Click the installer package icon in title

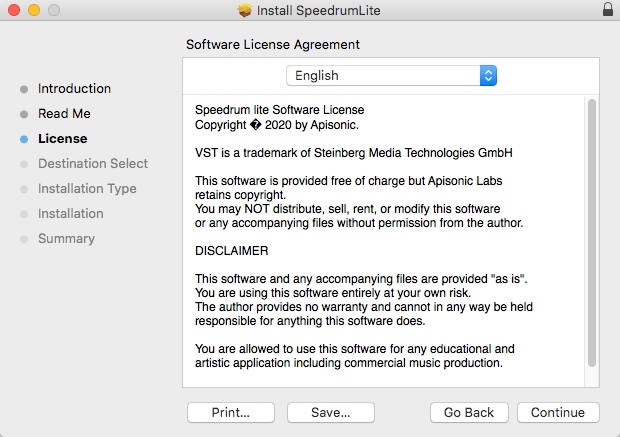(x=245, y=10)
